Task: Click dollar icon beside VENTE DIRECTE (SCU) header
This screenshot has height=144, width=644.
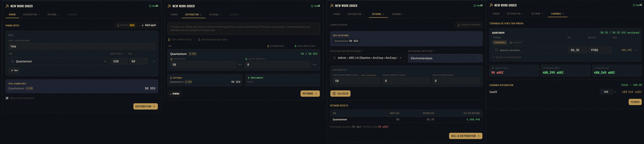Action: (x=296, y=46)
